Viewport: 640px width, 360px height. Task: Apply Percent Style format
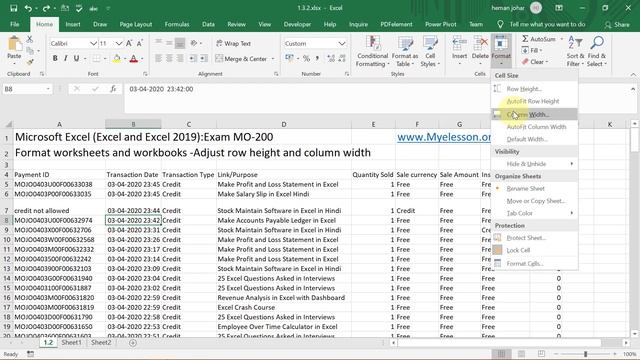pyautogui.click(x=306, y=59)
